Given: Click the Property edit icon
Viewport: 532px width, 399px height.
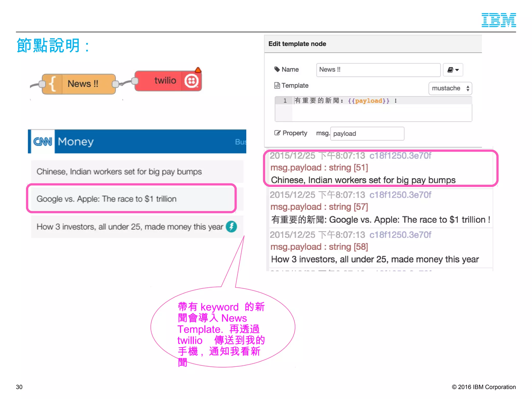Looking at the screenshot, I should pyautogui.click(x=277, y=133).
